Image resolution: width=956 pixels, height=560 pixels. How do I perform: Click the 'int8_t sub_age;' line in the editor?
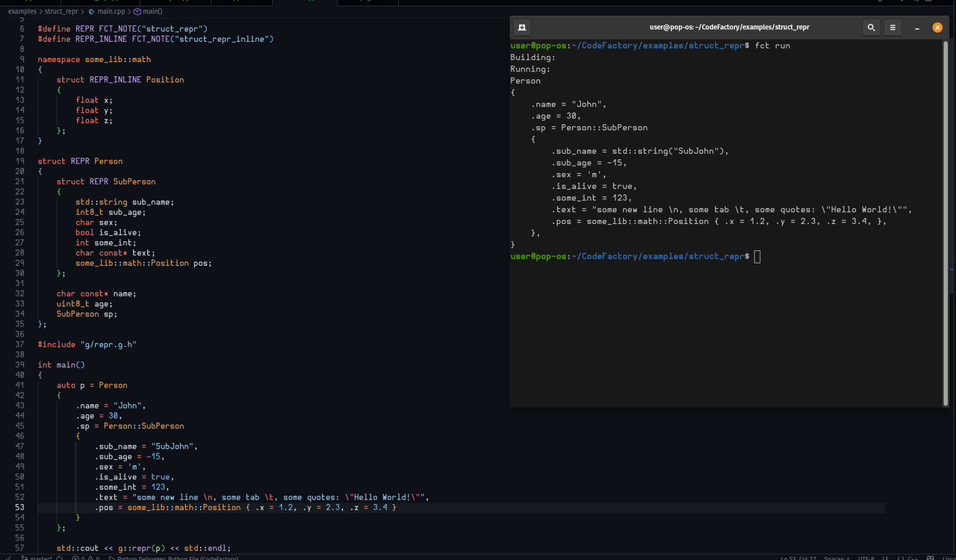111,212
